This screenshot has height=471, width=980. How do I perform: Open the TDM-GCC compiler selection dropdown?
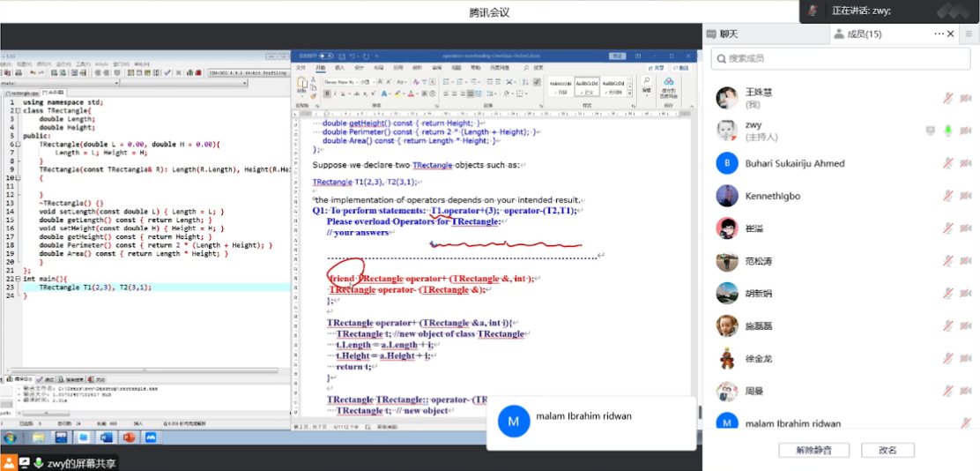[x=249, y=73]
